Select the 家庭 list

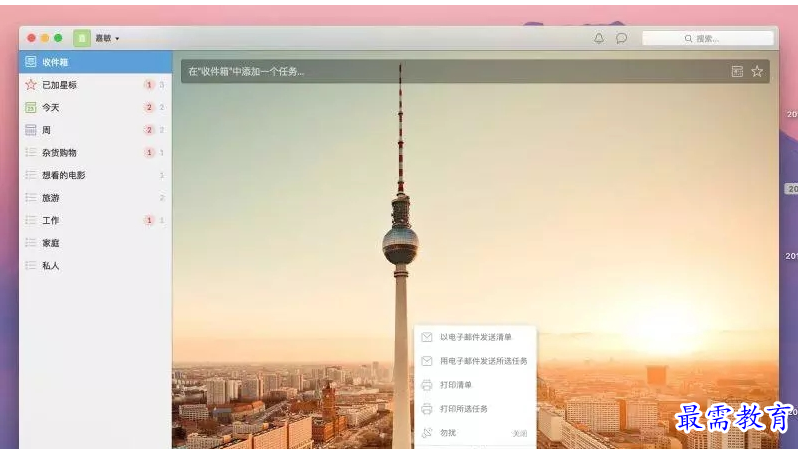[x=95, y=243]
